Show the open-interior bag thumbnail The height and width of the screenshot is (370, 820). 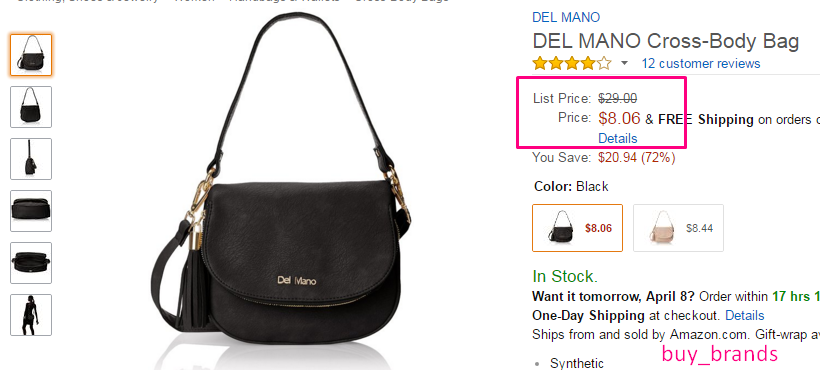(31, 263)
